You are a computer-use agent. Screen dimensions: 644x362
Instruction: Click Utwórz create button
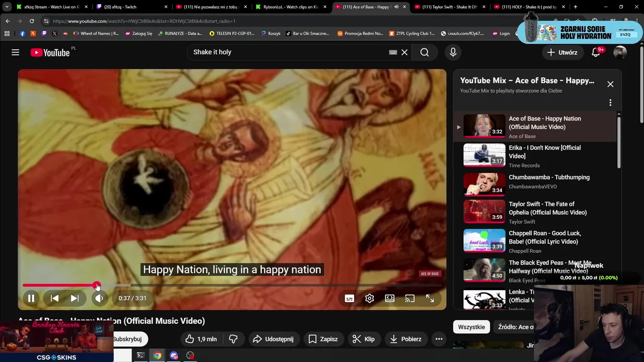[562, 52]
